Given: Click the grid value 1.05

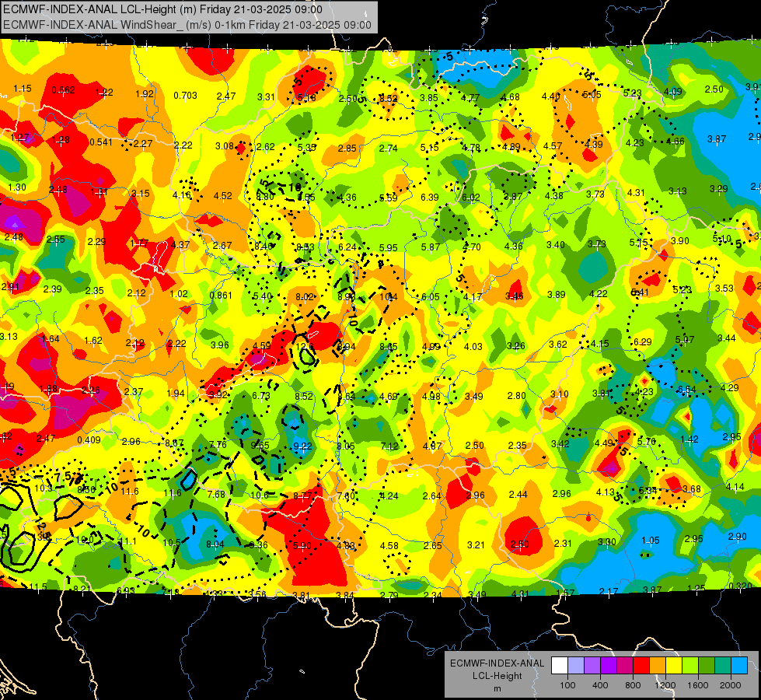Looking at the screenshot, I should point(651,541).
